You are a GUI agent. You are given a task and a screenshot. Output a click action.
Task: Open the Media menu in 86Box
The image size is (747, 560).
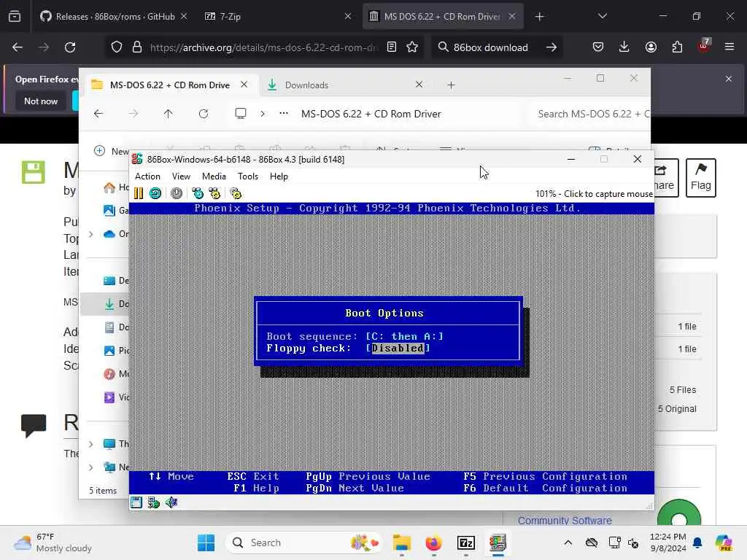point(214,176)
